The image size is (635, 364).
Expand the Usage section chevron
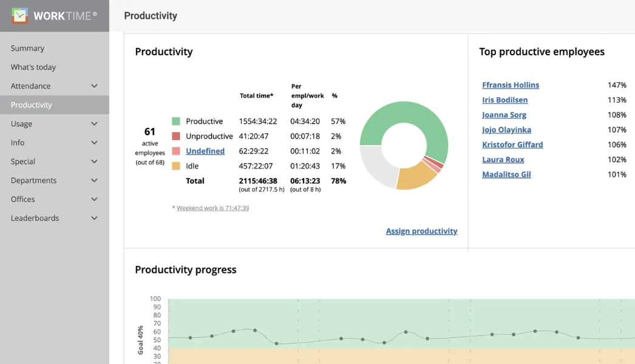94,124
